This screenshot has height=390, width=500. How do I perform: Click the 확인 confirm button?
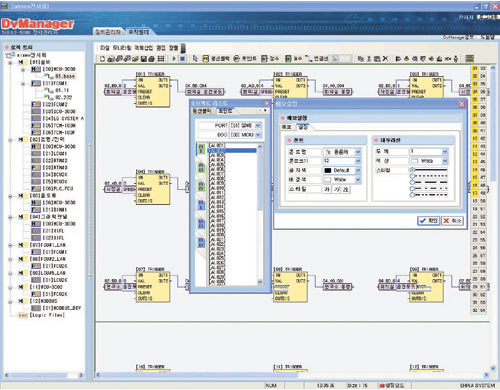click(428, 221)
